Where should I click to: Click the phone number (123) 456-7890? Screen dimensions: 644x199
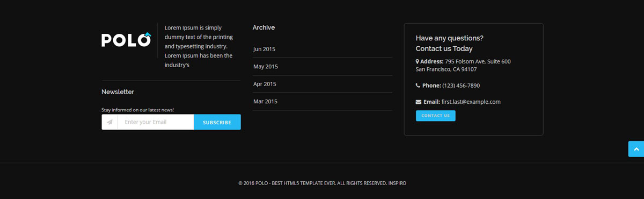click(x=462, y=86)
